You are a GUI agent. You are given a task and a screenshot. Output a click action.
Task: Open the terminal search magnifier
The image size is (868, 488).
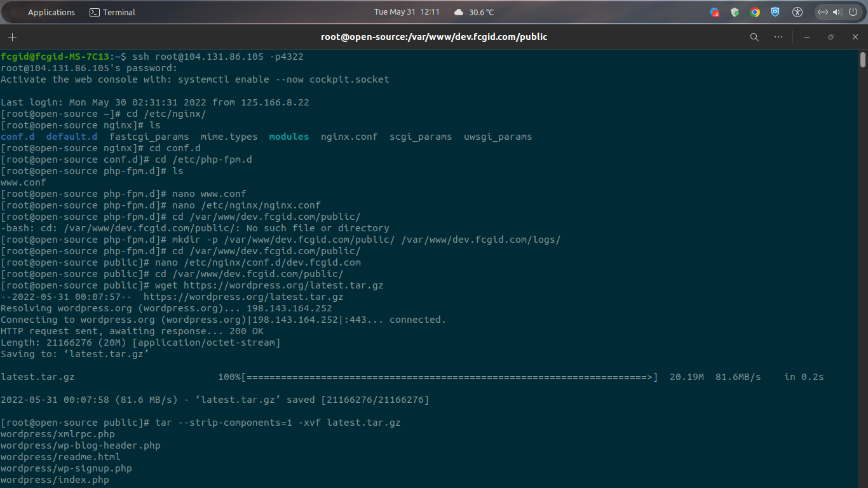pyautogui.click(x=754, y=37)
